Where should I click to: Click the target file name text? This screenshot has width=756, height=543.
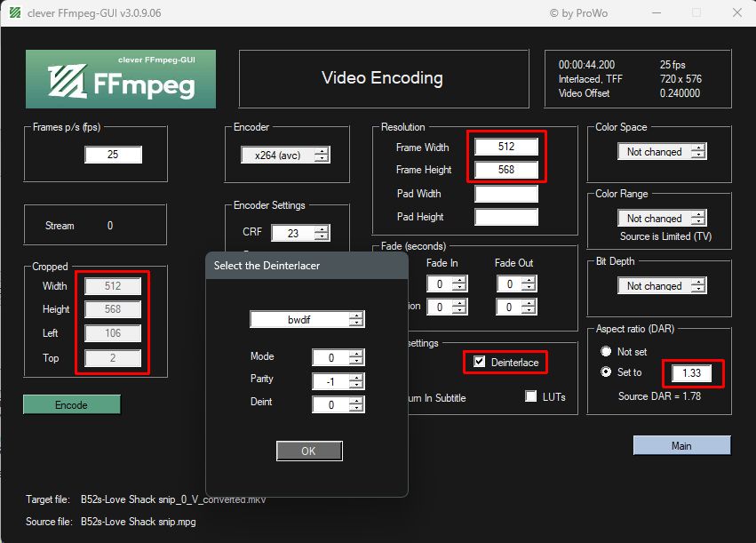pyautogui.click(x=173, y=499)
